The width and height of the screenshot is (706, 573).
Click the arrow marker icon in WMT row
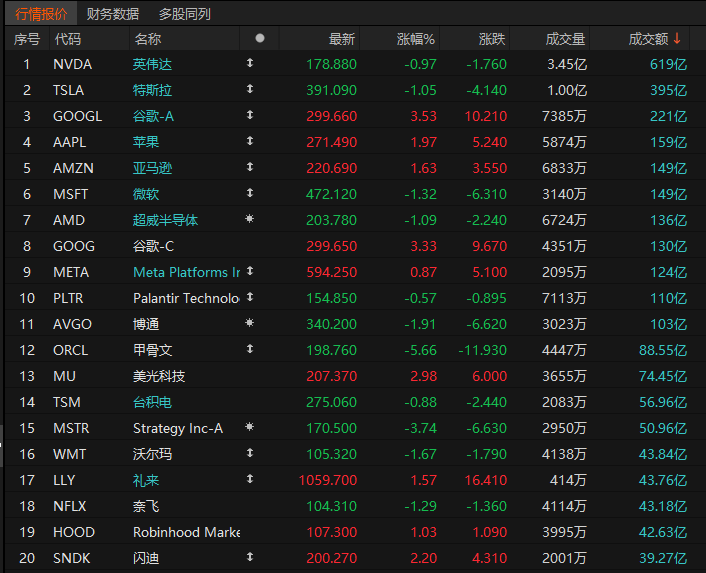(x=250, y=453)
